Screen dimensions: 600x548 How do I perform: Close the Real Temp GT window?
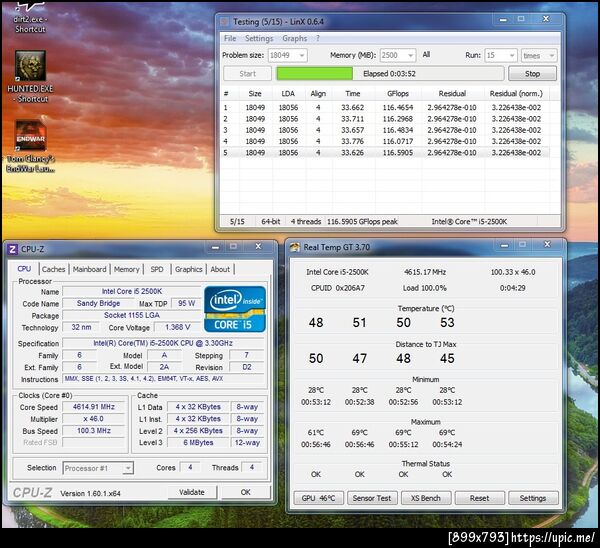(547, 245)
